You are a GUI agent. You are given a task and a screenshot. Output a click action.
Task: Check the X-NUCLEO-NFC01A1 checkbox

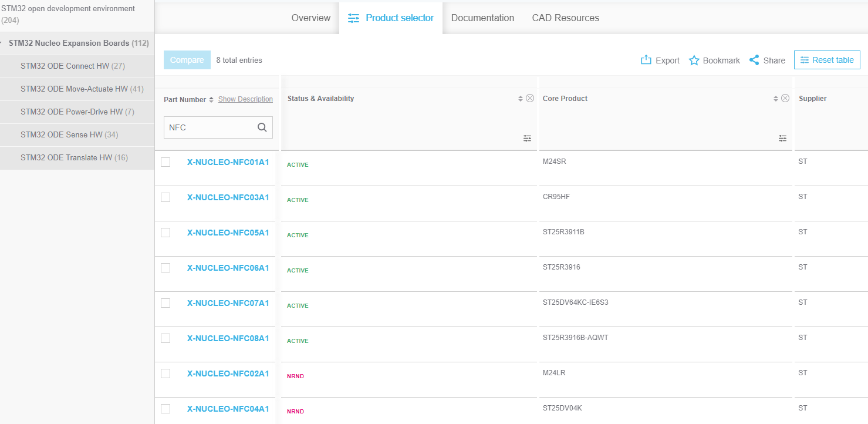click(x=166, y=162)
